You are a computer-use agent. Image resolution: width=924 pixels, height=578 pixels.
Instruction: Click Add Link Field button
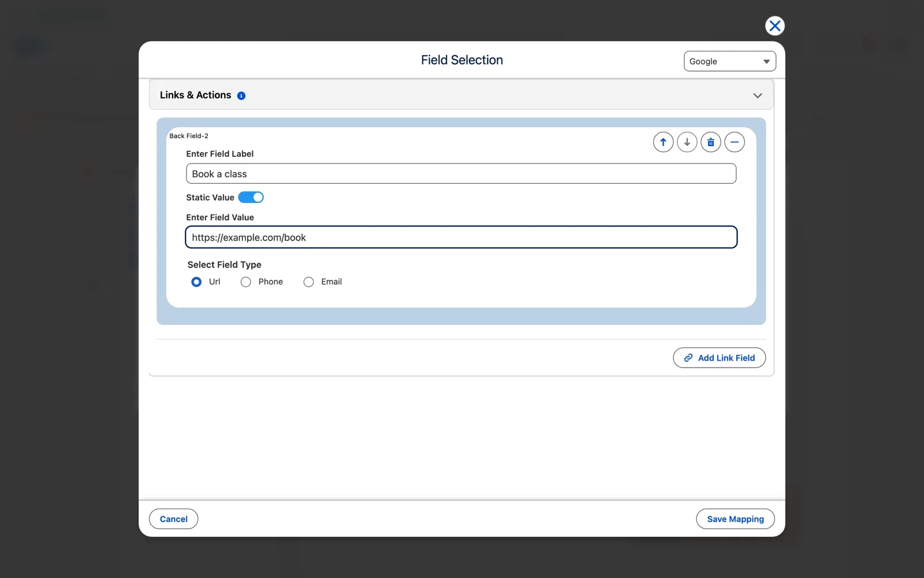pos(719,358)
